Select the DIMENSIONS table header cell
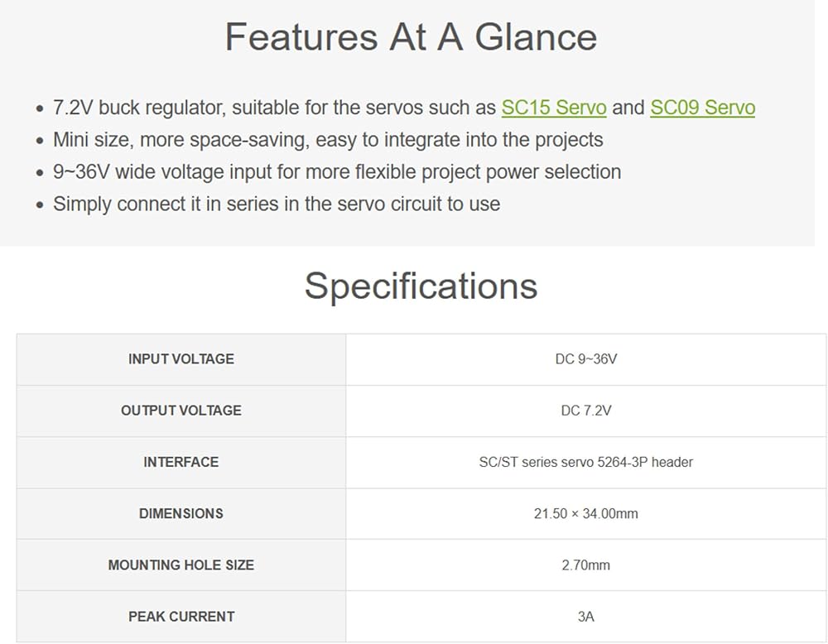This screenshot has width=828, height=644. point(181,513)
